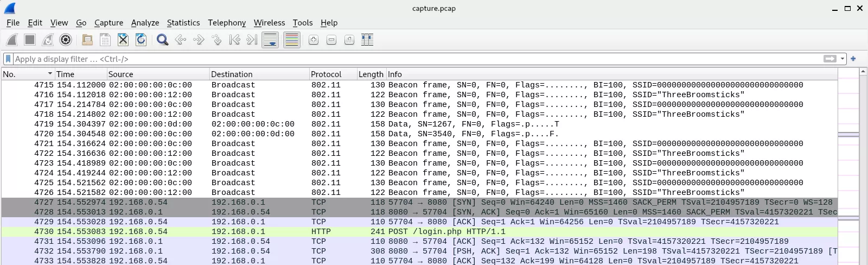Viewport: 868px width, 265px height.
Task: Select packet 4729 TCP ACK row
Action: [419, 222]
